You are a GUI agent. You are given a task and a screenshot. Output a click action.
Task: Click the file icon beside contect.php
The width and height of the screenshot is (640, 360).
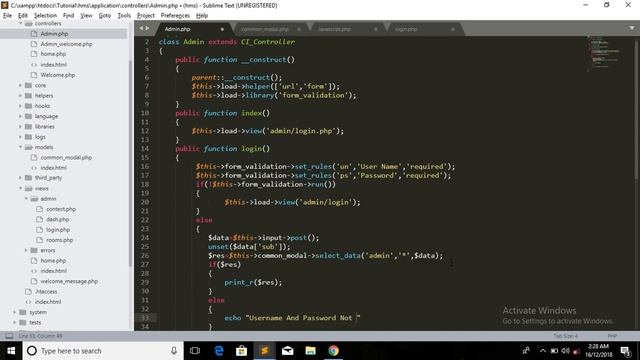coord(40,209)
